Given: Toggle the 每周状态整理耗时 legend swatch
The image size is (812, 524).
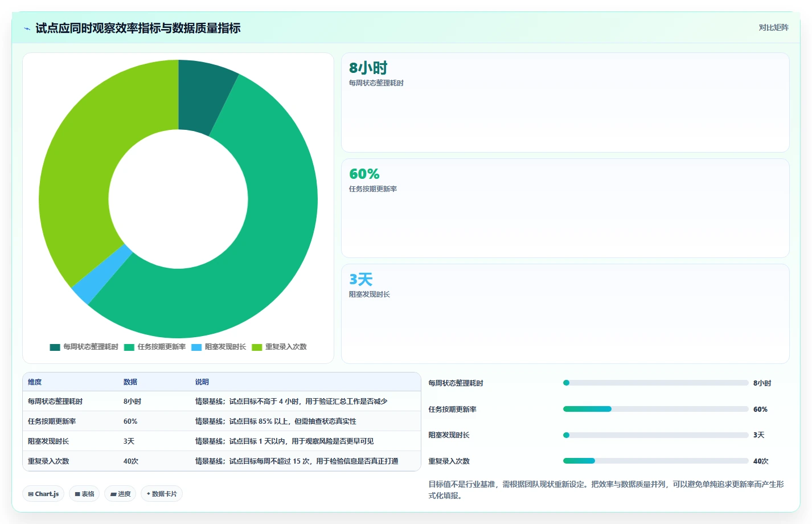Looking at the screenshot, I should tap(55, 347).
